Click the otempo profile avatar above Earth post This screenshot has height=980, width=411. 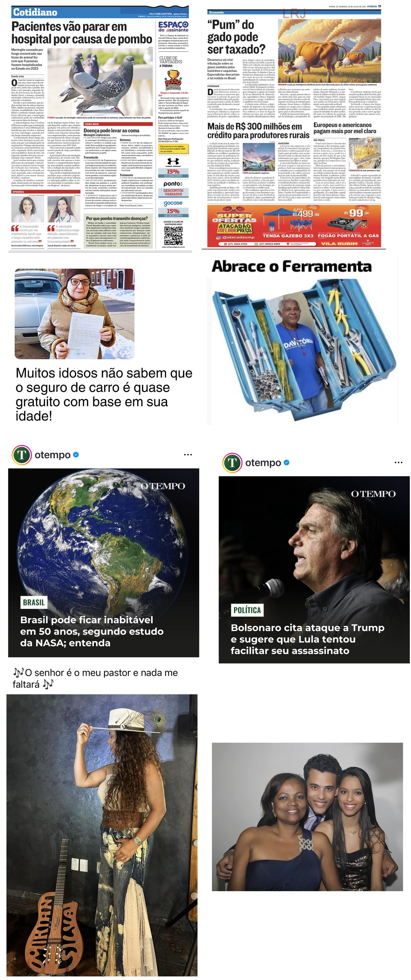pos(22,455)
